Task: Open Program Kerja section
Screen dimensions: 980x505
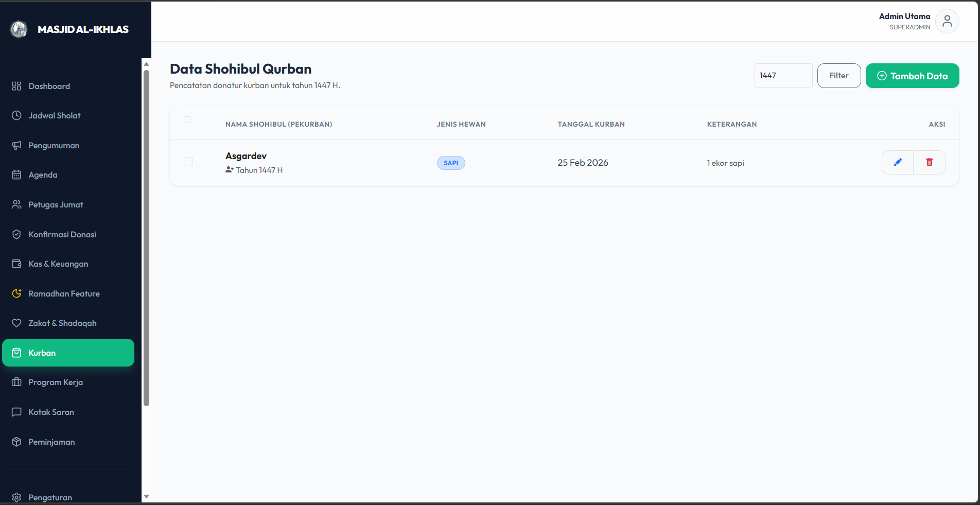Action: pos(68,382)
